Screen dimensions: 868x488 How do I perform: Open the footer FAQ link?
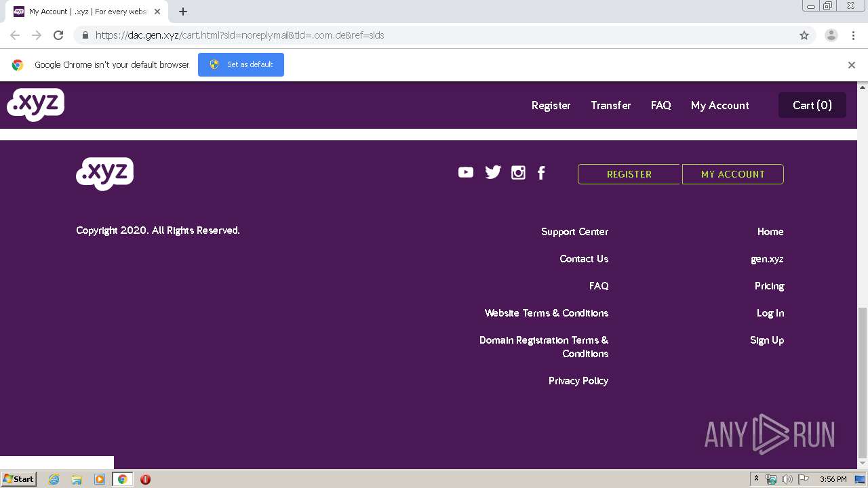[599, 286]
